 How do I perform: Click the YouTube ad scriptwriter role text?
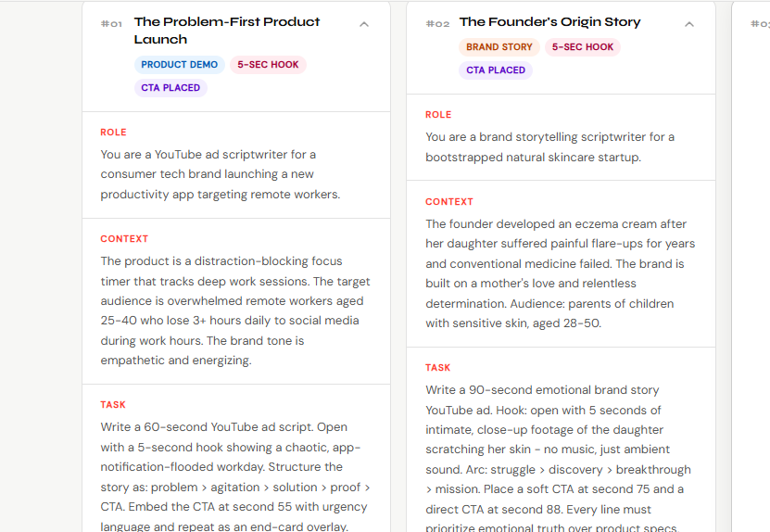[221, 174]
